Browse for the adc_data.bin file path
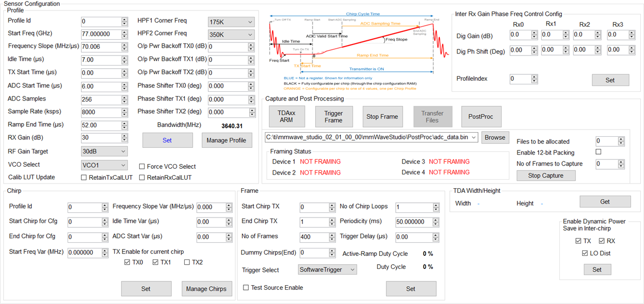This screenshot has height=304, width=644. [495, 137]
